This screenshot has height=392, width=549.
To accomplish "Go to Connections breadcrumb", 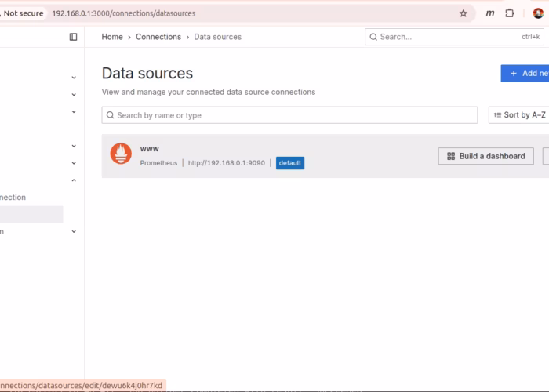I will [x=158, y=37].
